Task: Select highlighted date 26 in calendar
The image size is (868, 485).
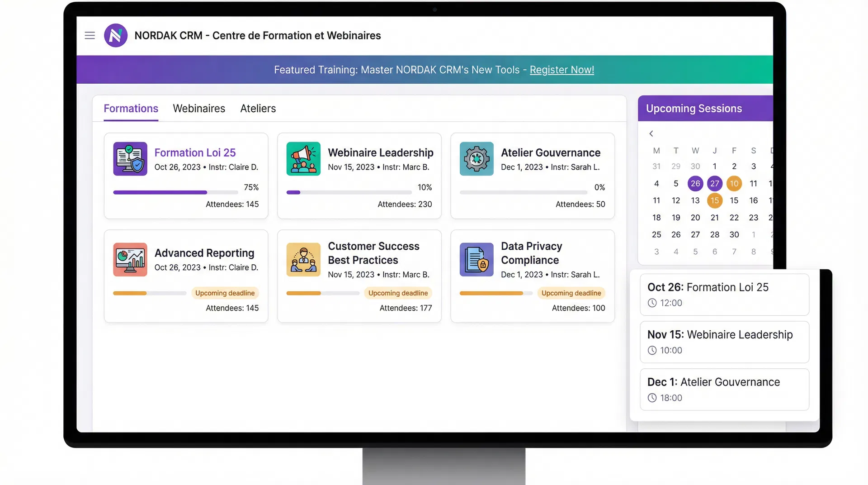Action: click(x=695, y=183)
